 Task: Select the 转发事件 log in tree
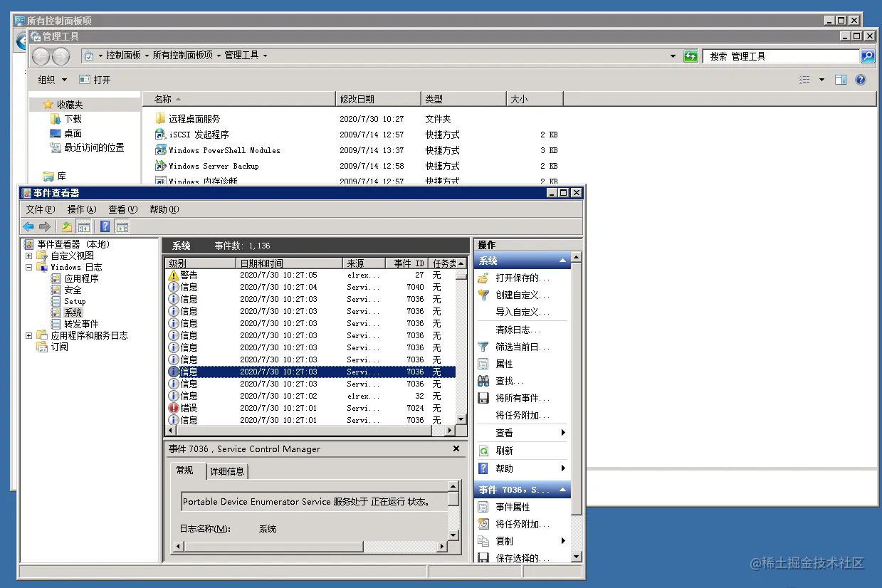(x=81, y=324)
